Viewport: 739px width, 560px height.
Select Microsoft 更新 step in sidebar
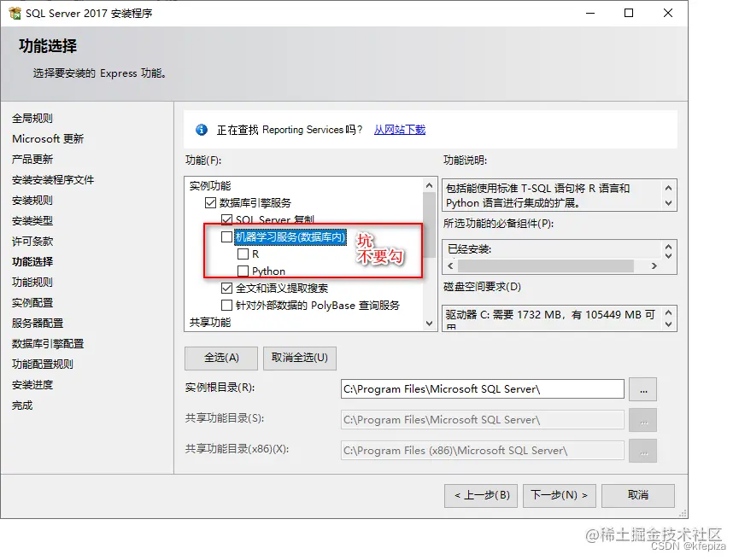[x=48, y=139]
